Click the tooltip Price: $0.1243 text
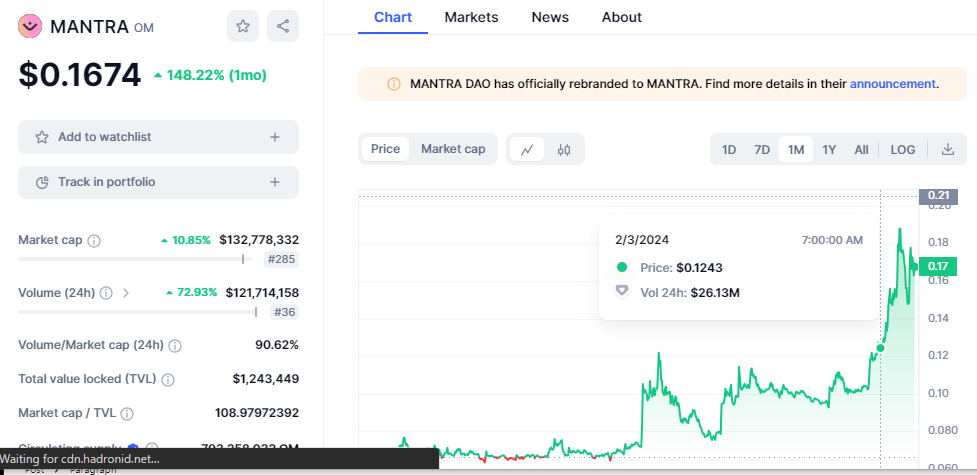This screenshot has width=977, height=475. (681, 268)
